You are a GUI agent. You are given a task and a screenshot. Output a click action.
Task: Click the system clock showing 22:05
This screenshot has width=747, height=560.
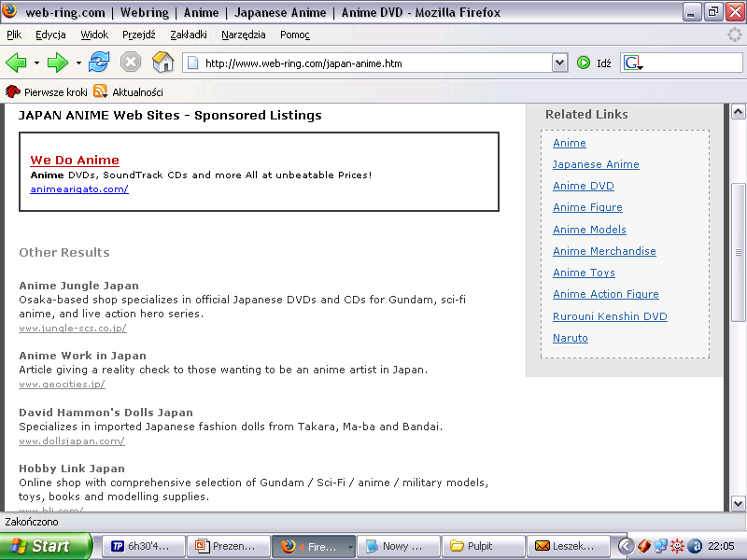tap(721, 546)
